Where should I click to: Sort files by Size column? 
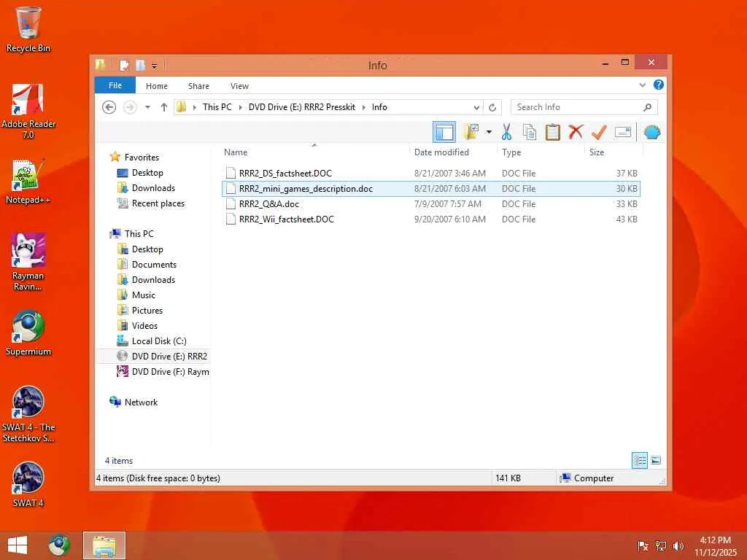(597, 152)
